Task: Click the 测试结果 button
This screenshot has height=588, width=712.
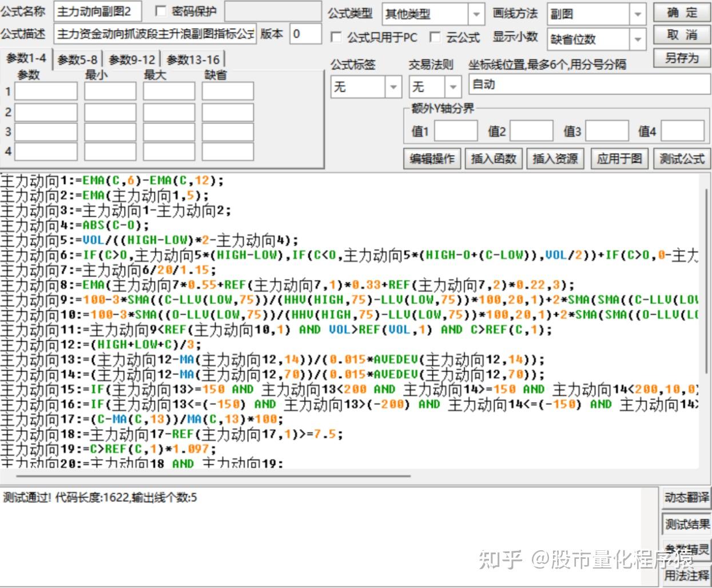Action: (x=686, y=523)
